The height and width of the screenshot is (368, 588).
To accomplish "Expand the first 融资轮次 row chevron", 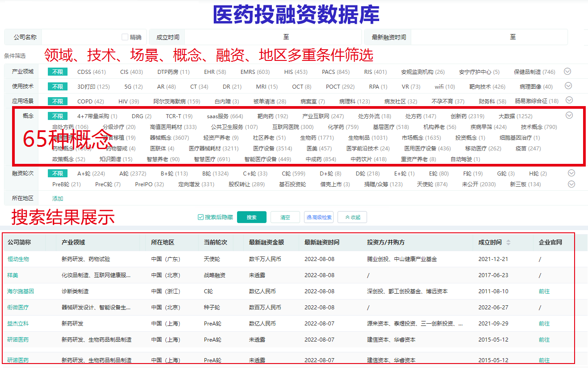I will point(571,173).
